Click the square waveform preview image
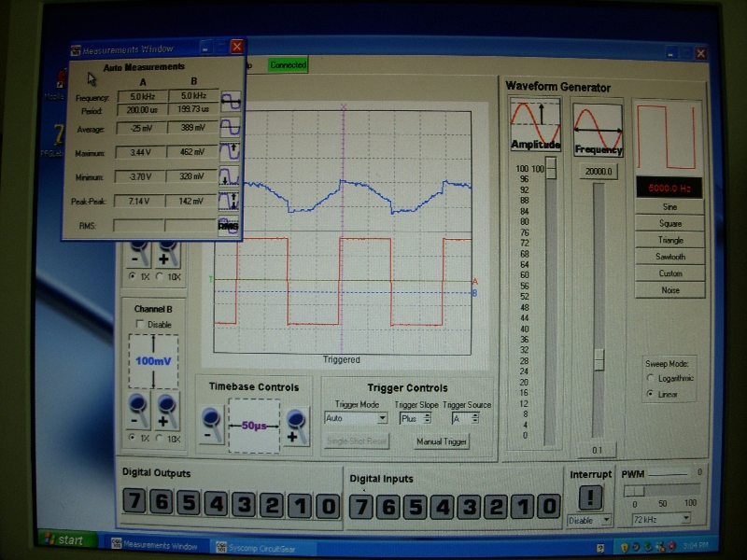Image resolution: width=747 pixels, height=560 pixels. click(667, 137)
